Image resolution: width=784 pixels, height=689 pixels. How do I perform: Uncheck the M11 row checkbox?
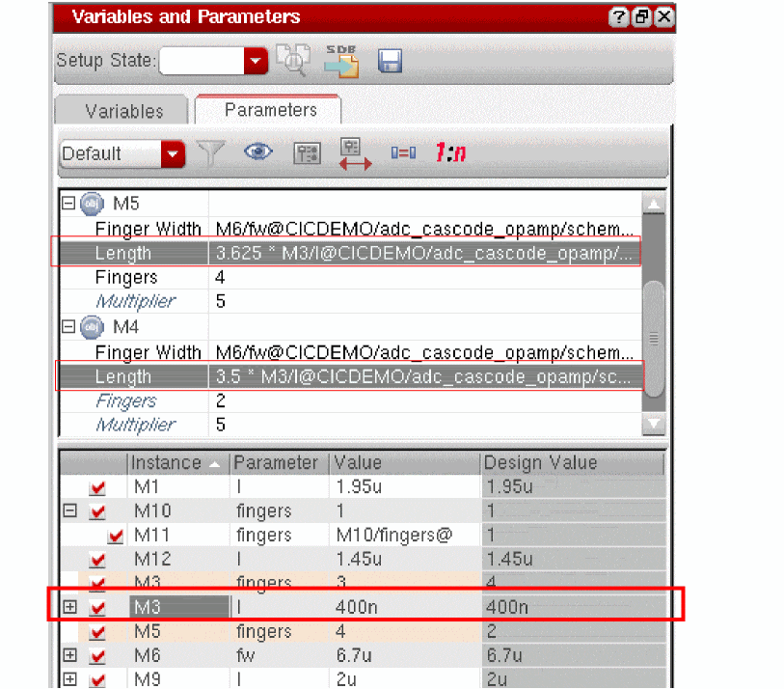pos(116,536)
